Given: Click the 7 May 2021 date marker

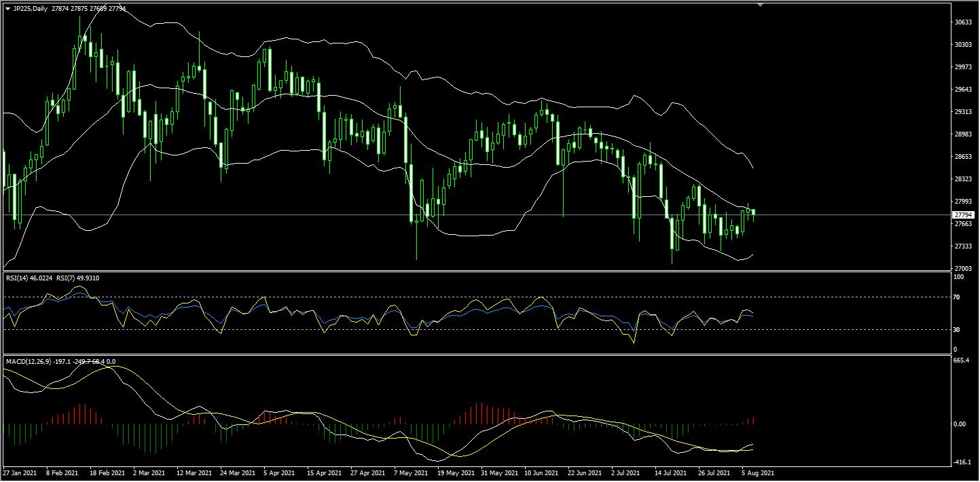Looking at the screenshot, I should point(410,472).
